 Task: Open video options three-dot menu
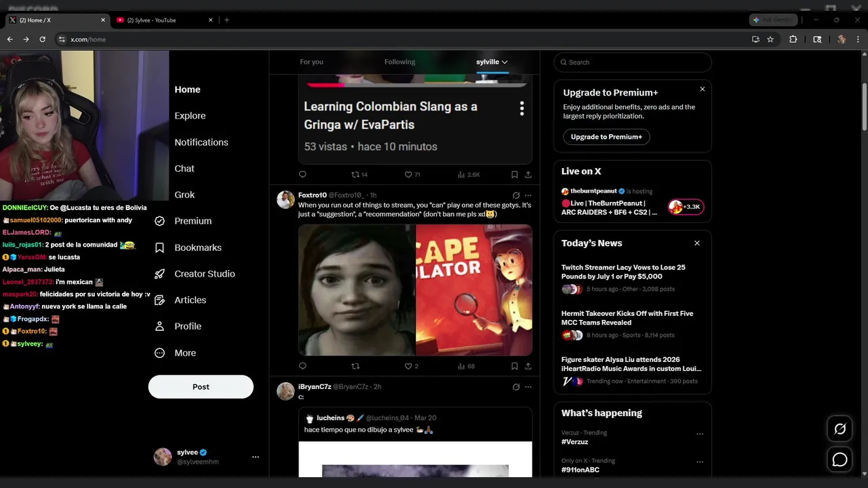[x=521, y=108]
